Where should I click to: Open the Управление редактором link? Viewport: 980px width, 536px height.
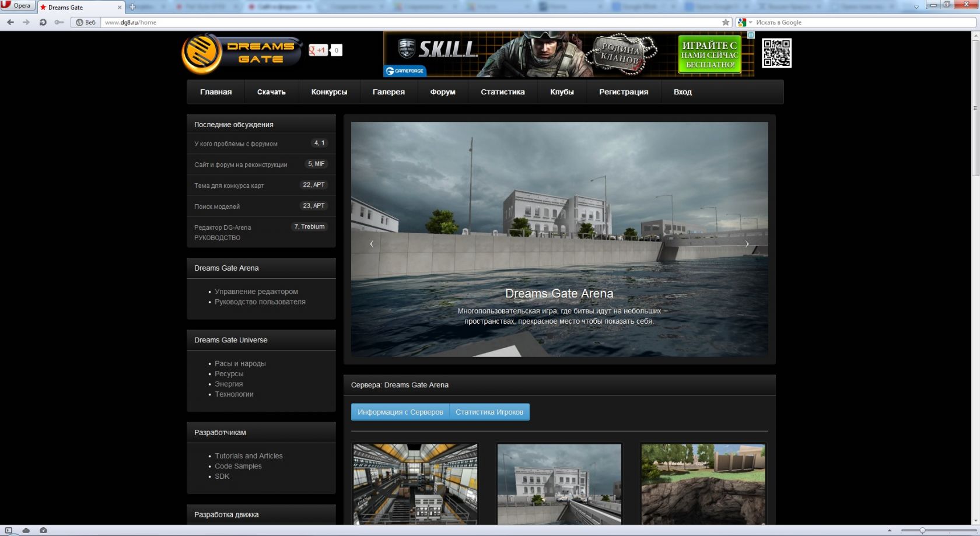coord(256,292)
